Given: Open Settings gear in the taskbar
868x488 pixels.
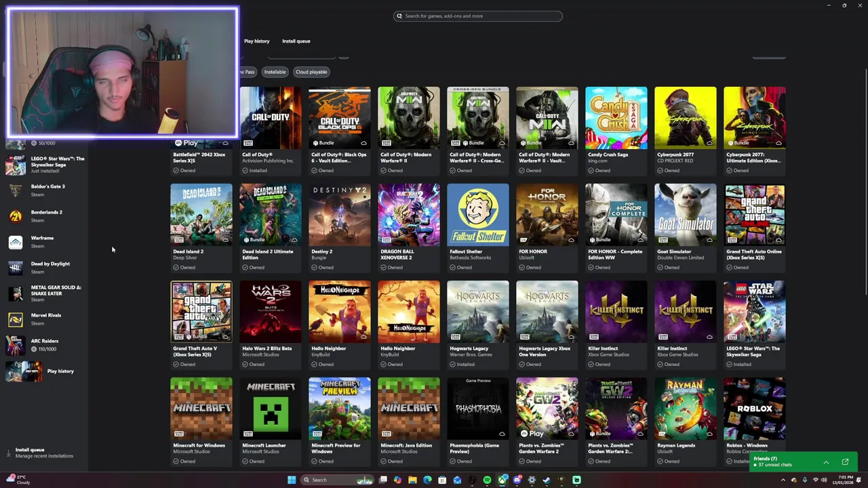Looking at the screenshot, I should 532,480.
